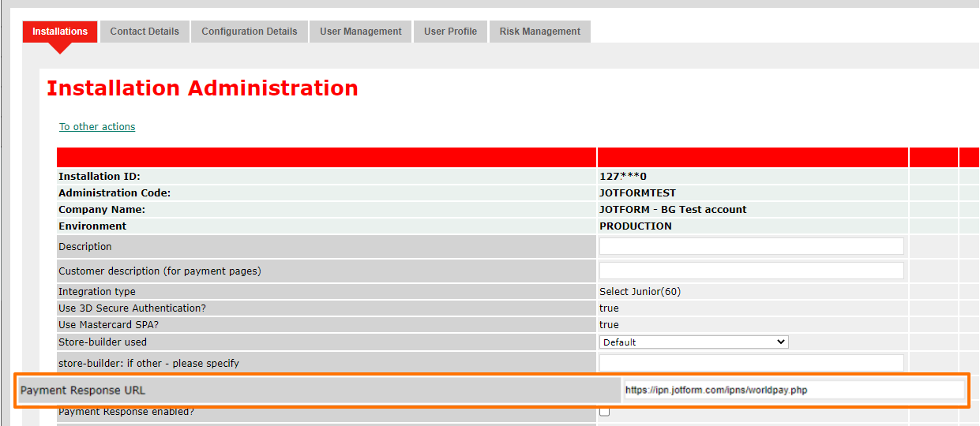The image size is (980, 426).
Task: Click the 'Installation Administration' heading
Action: pos(202,88)
